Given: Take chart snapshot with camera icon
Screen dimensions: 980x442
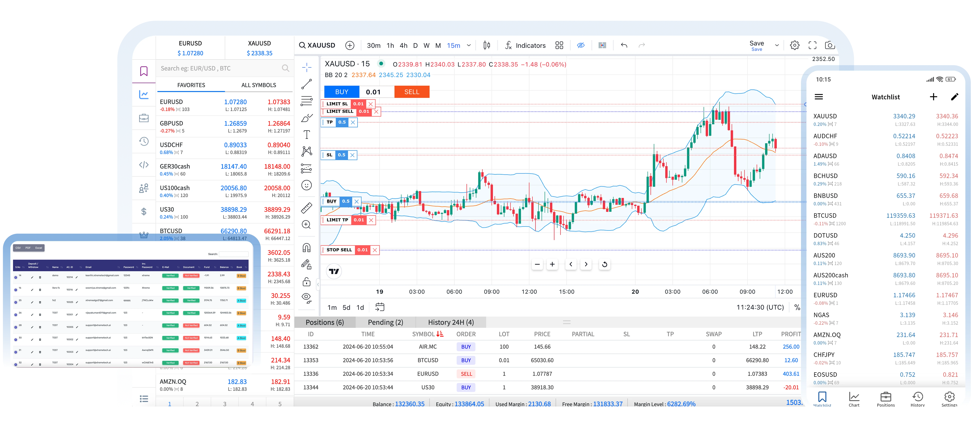Looking at the screenshot, I should click(829, 45).
